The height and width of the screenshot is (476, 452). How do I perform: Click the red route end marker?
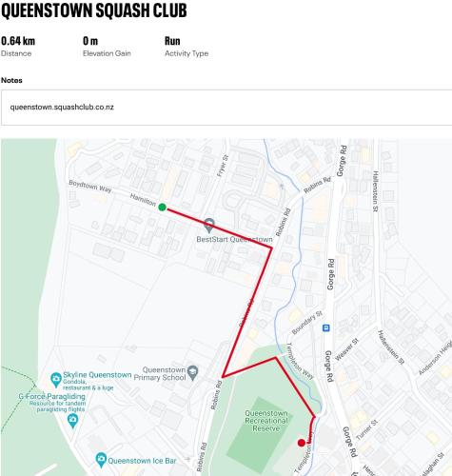[x=302, y=443]
